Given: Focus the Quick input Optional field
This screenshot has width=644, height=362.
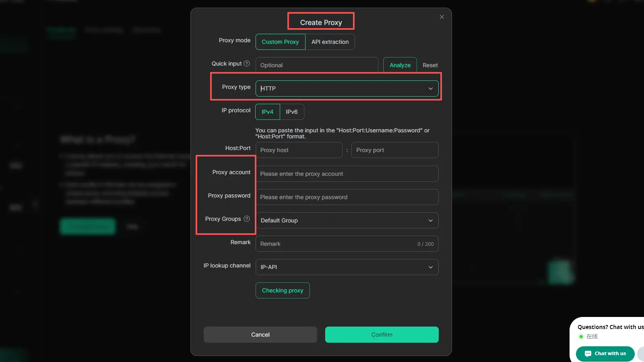Looking at the screenshot, I should coord(316,65).
